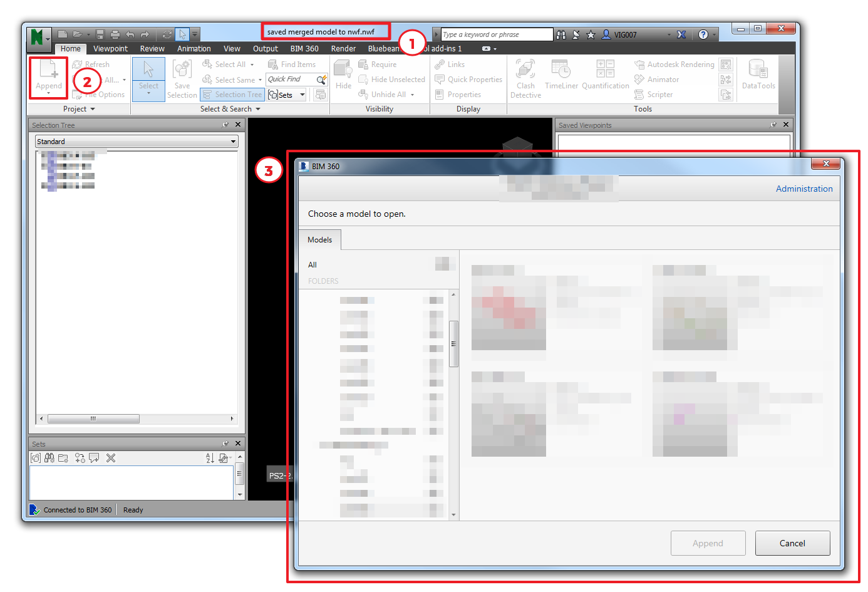Screen dimensions: 868x592
Task: Click the Favorites star icon in title bar
Action: [x=591, y=34]
